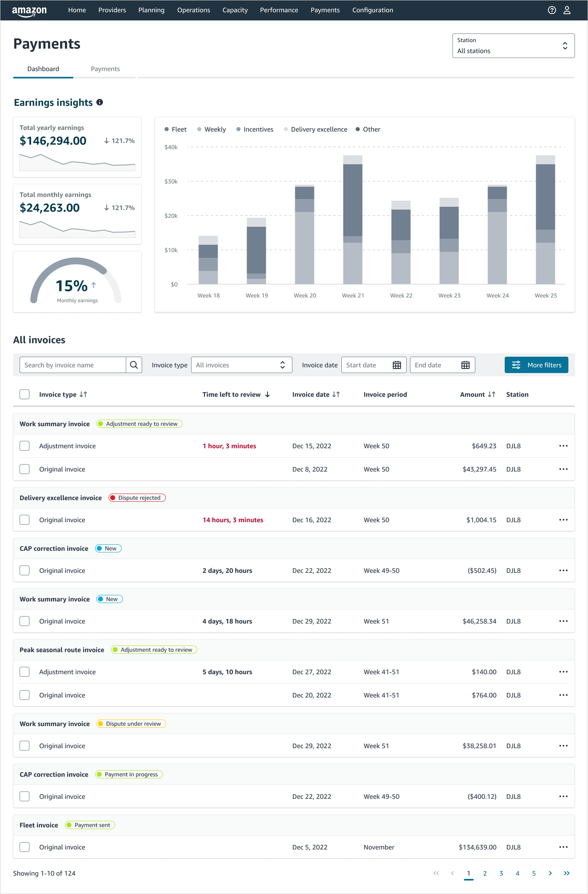This screenshot has width=588, height=894.
Task: Open the Planning menu
Action: [x=151, y=10]
